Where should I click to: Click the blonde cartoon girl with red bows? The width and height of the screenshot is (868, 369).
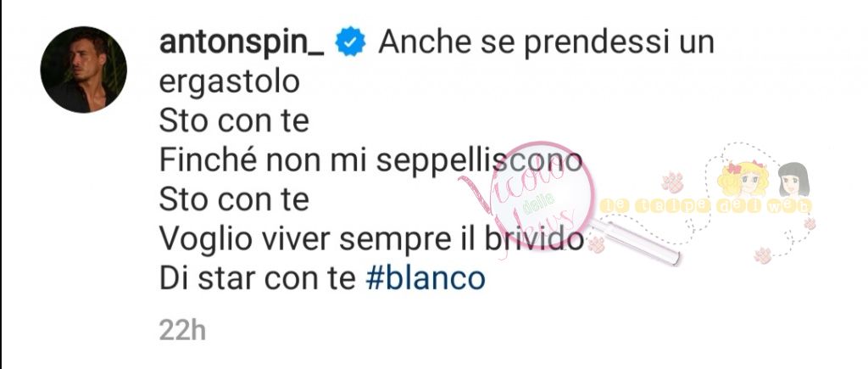743,178
